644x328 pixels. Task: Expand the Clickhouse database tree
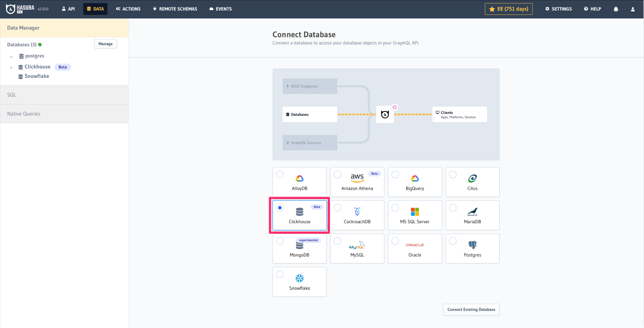coord(11,68)
